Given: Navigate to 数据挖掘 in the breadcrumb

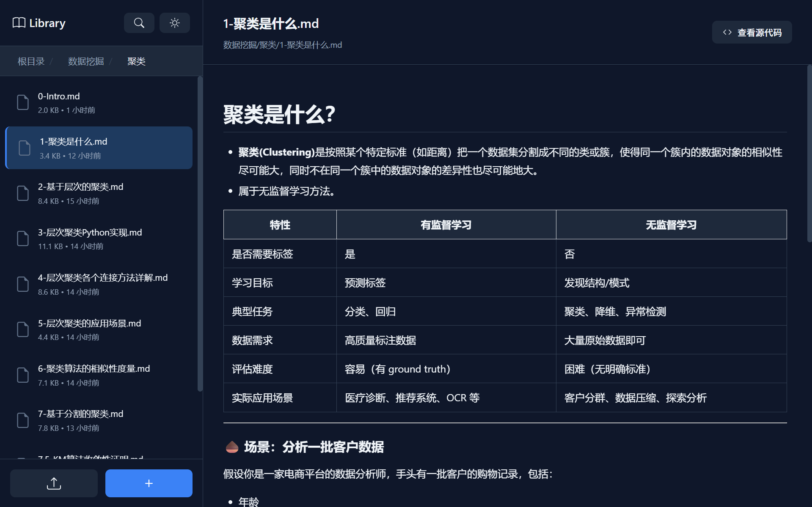Looking at the screenshot, I should [x=85, y=61].
